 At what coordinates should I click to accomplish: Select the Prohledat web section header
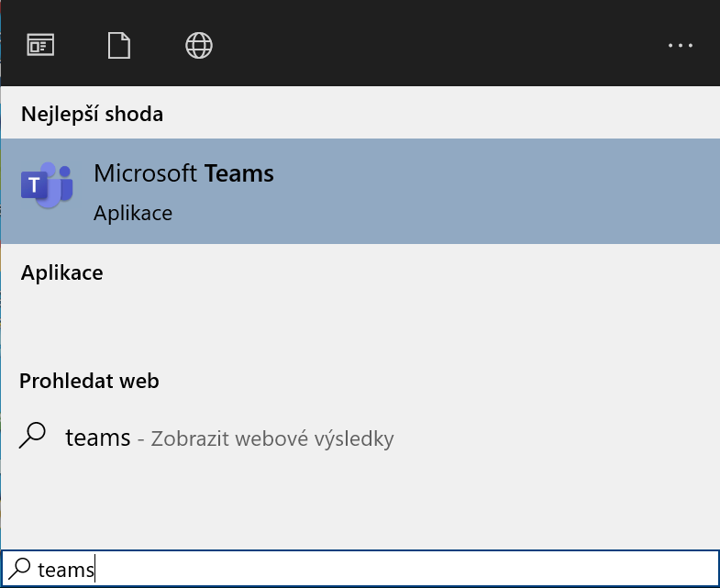(89, 381)
